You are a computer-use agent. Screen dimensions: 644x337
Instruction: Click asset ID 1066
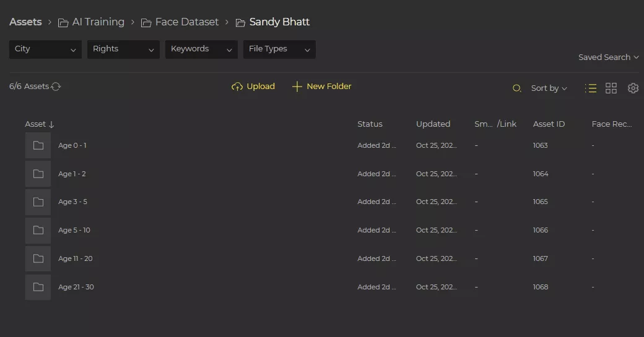click(541, 230)
